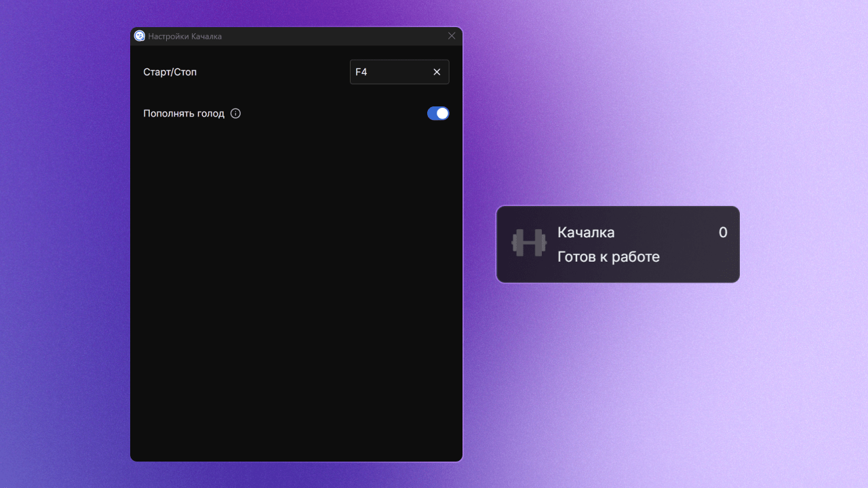Click the Готов к работе status text
The width and height of the screenshot is (868, 488).
point(608,257)
